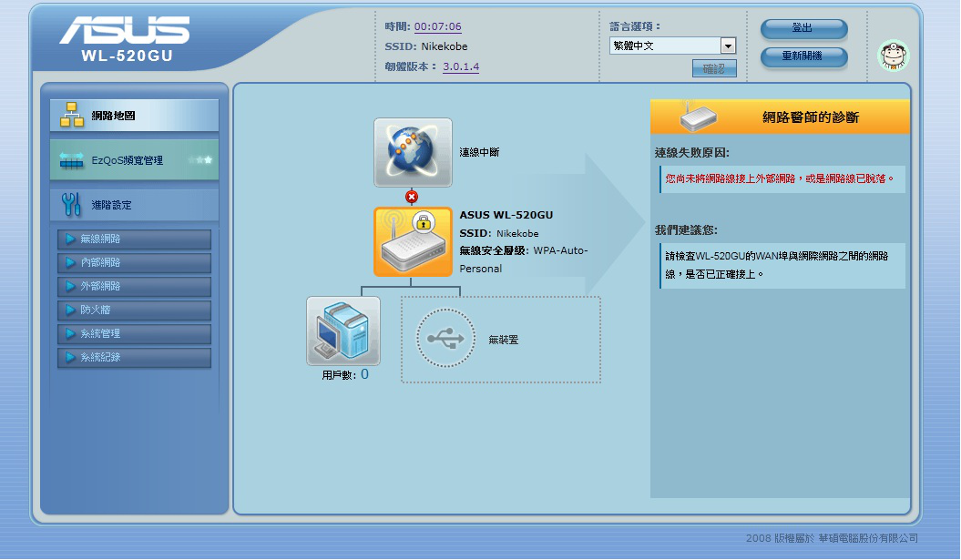
Task: Click the wrench tools icon
Action: (x=71, y=205)
